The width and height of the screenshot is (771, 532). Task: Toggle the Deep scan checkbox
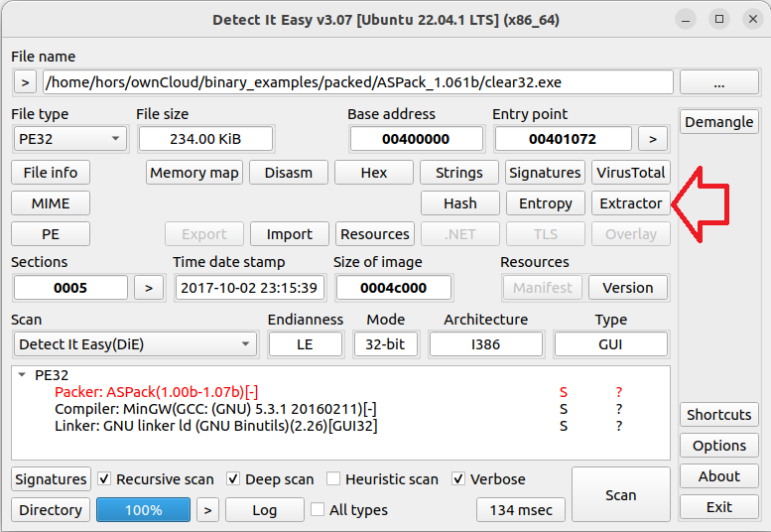click(x=270, y=479)
